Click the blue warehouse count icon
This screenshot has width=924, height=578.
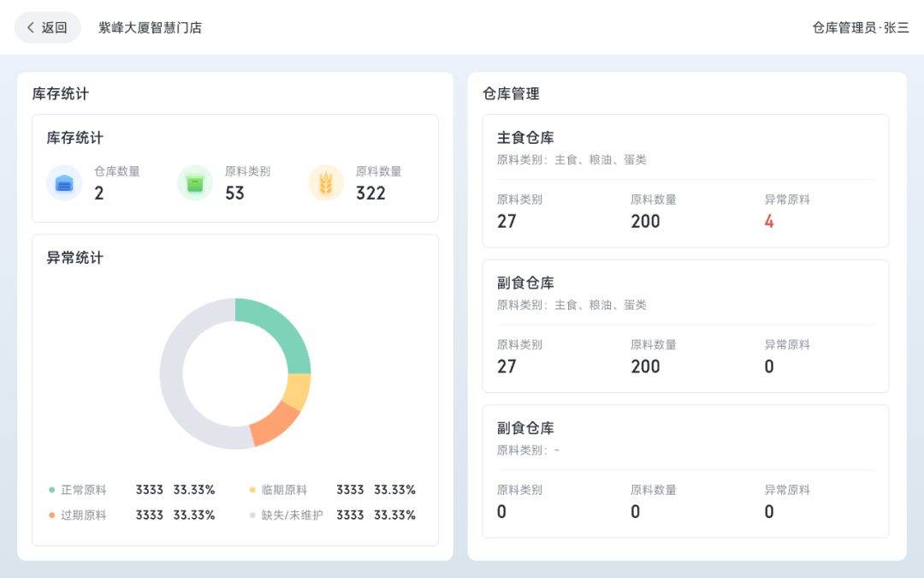(64, 183)
